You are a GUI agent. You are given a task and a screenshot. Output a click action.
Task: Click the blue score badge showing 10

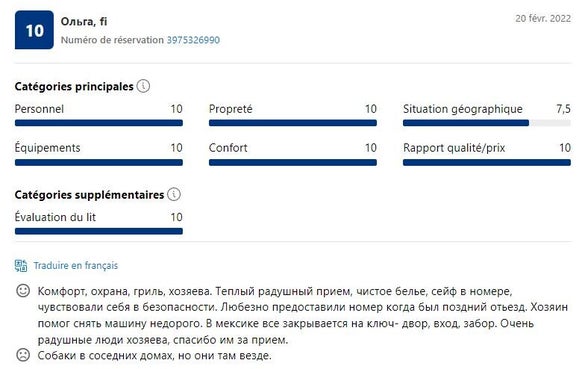[34, 30]
